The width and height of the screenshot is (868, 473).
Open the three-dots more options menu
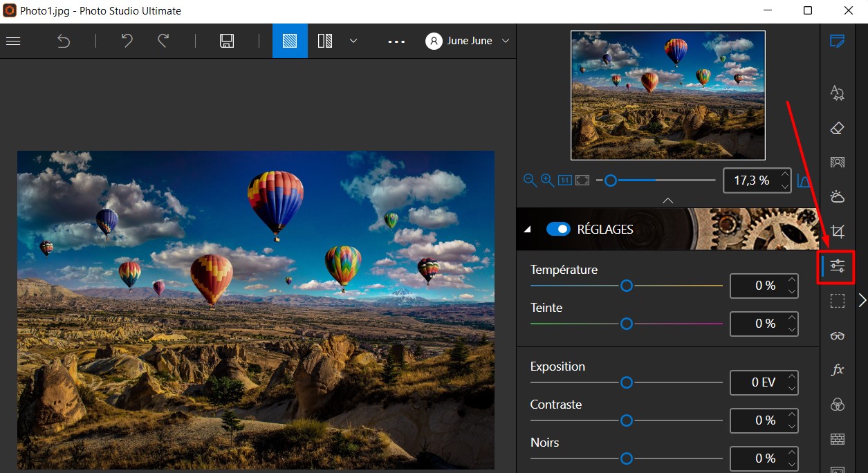[x=396, y=41]
